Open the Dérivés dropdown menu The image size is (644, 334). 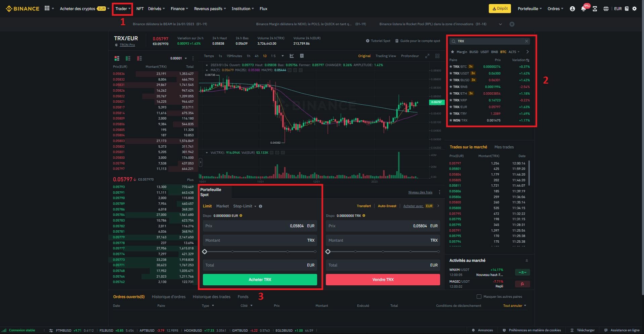click(157, 9)
